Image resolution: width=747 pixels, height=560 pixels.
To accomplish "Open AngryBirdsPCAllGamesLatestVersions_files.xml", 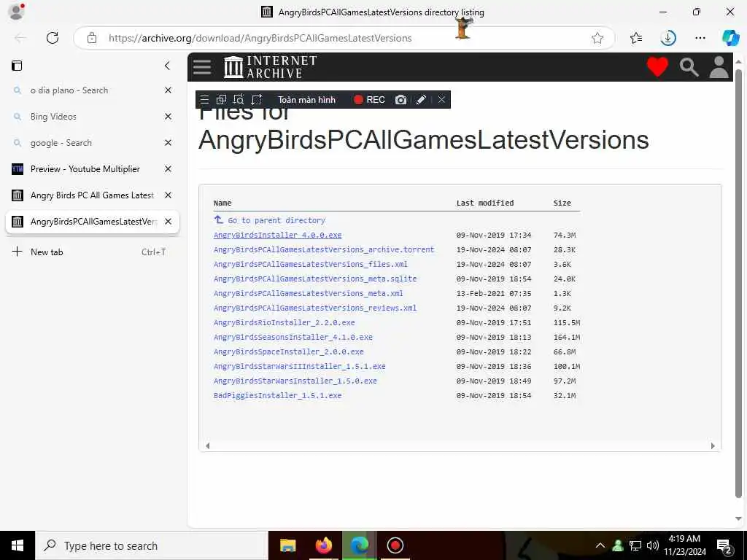I will pyautogui.click(x=311, y=264).
